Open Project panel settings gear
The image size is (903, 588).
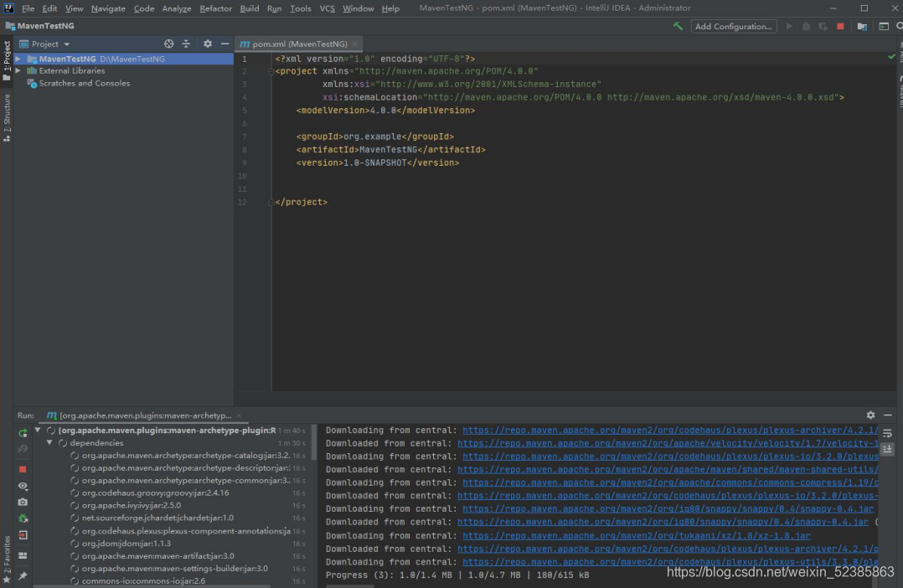pyautogui.click(x=208, y=44)
